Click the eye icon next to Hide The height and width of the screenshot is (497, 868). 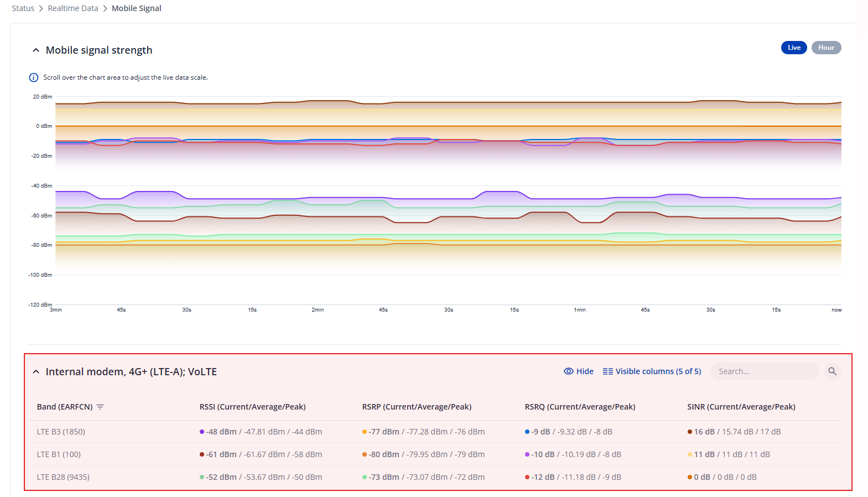568,371
